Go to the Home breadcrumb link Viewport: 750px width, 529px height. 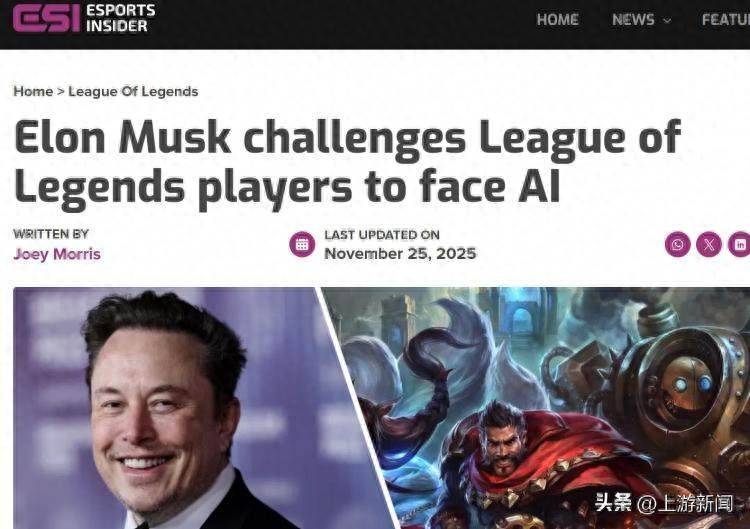click(x=33, y=91)
